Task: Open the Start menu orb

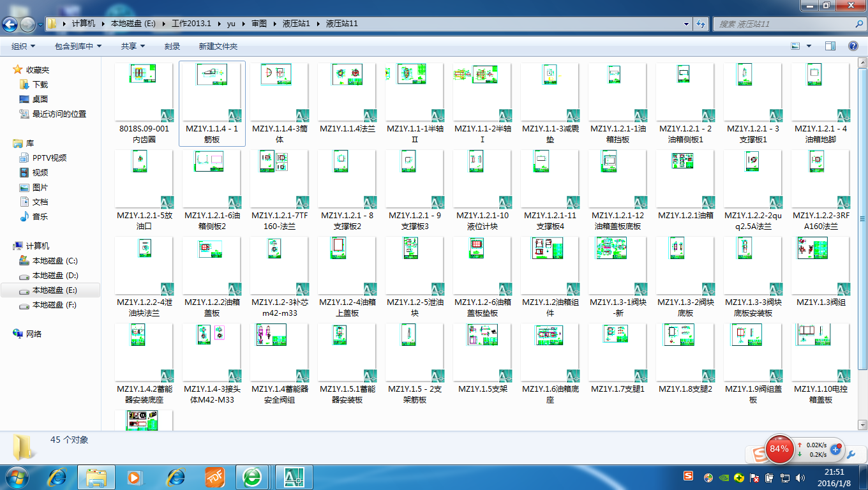Action: pyautogui.click(x=17, y=477)
